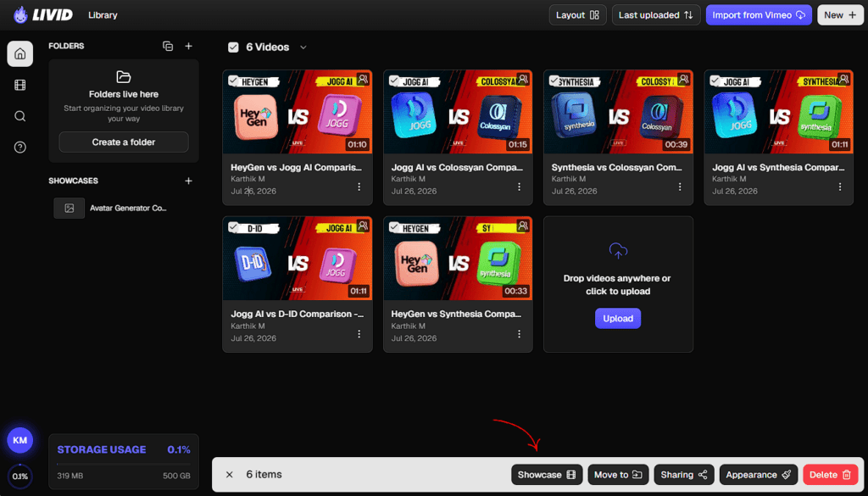Viewport: 868px width, 496px height.
Task: Uncheck the Synthesia vs Colossyan video checkbox
Action: click(554, 81)
